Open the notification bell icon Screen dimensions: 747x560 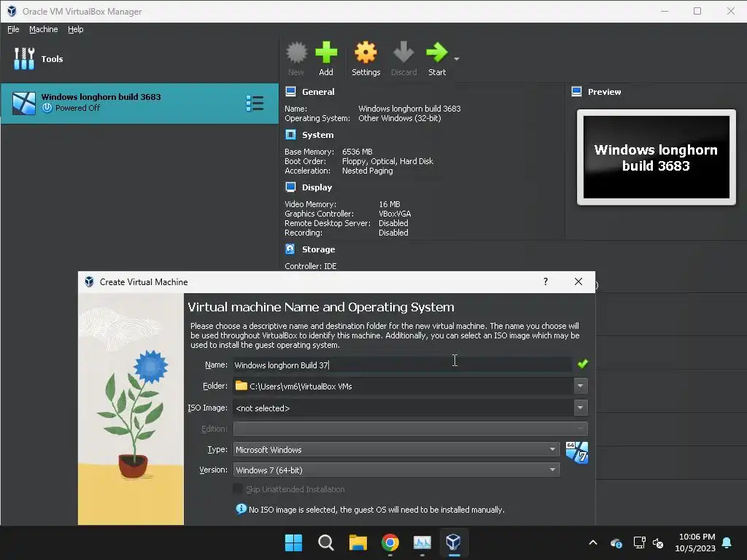pos(727,542)
